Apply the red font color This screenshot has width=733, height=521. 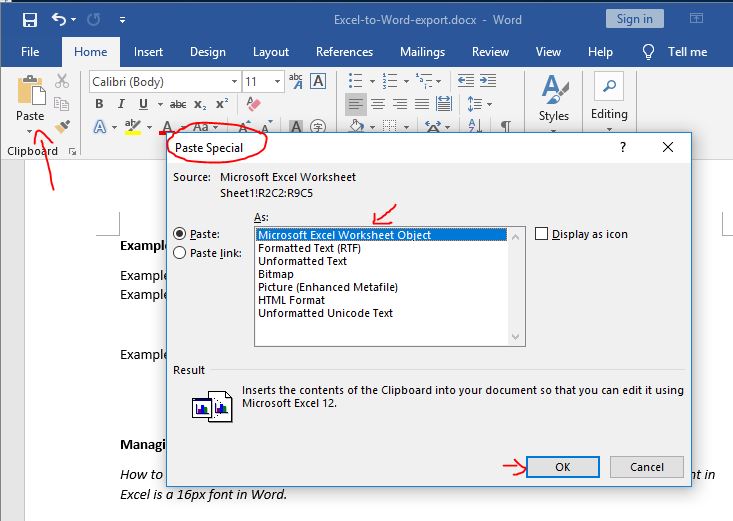pos(167,127)
